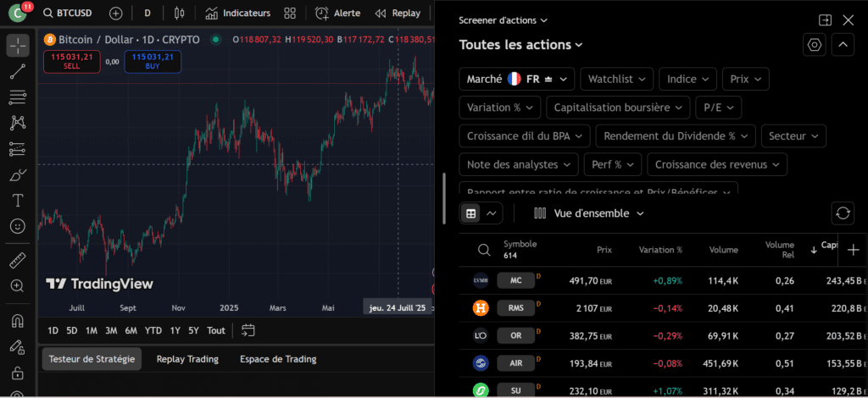
Task: Open the go to date calendar
Action: (248, 330)
